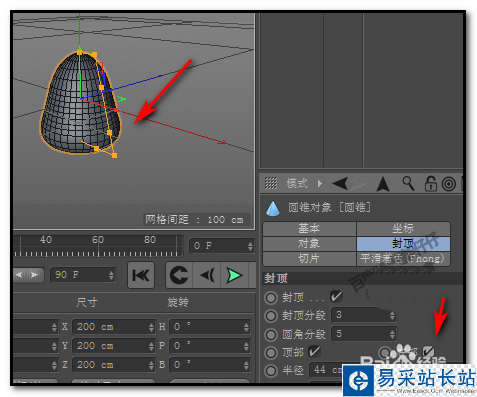Click the target circle new-manager icon
This screenshot has height=397, width=477.
tap(449, 184)
